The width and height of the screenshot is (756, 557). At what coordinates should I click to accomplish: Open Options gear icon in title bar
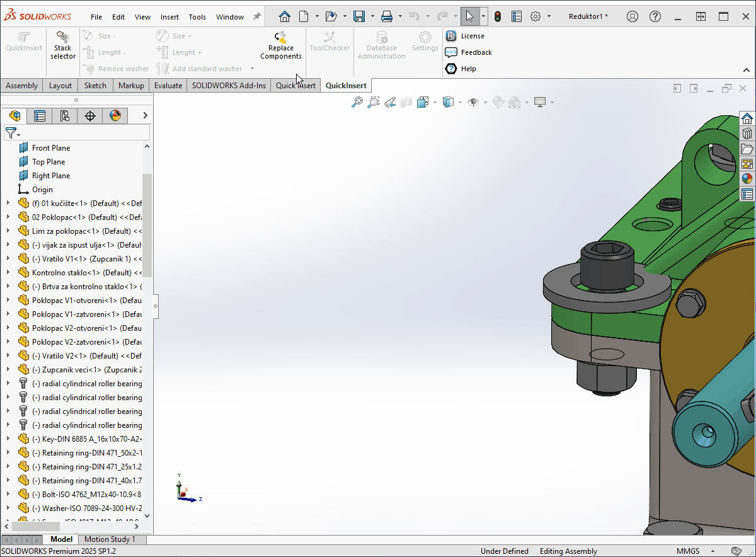(535, 17)
